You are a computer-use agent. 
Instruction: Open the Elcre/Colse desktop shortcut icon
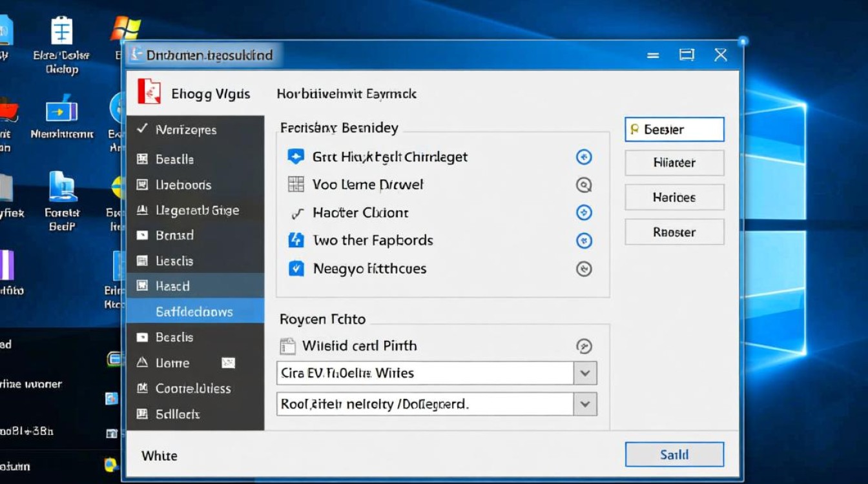point(62,31)
